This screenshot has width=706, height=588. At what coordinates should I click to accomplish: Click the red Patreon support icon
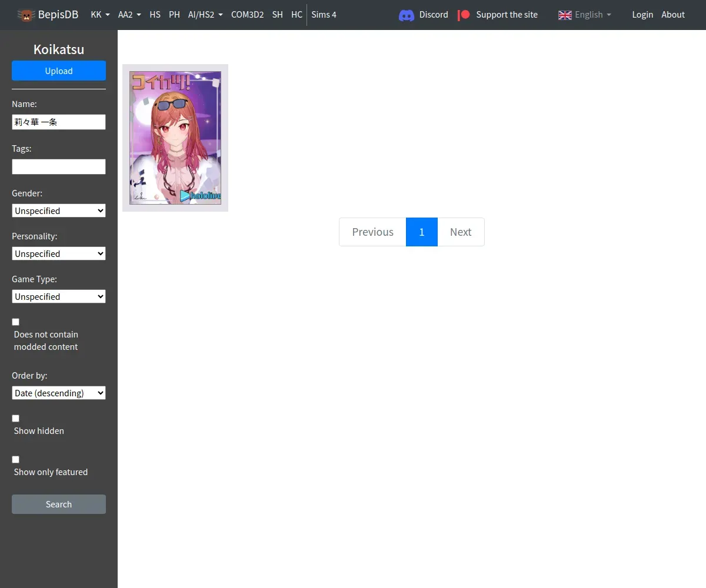coord(464,15)
